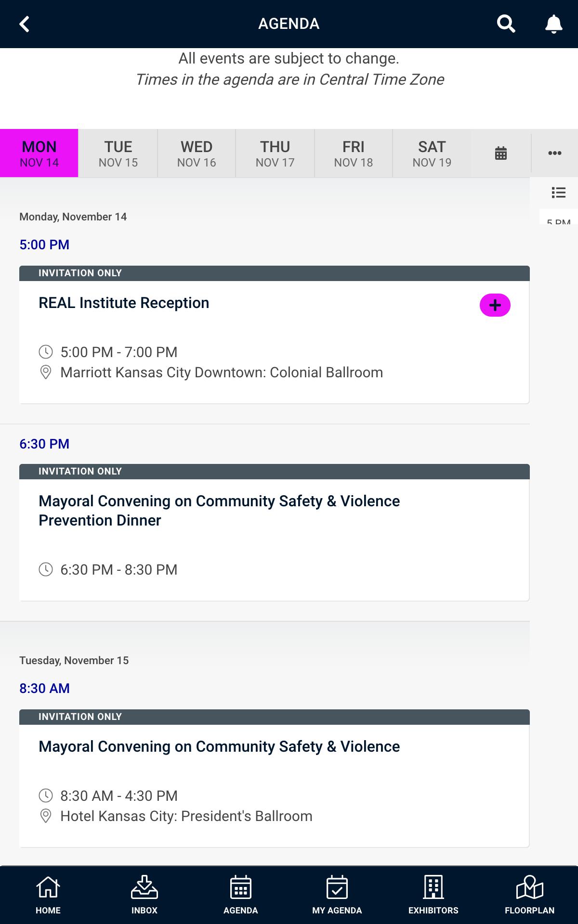Open the notifications bell
Image resolution: width=578 pixels, height=924 pixels.
pos(553,24)
